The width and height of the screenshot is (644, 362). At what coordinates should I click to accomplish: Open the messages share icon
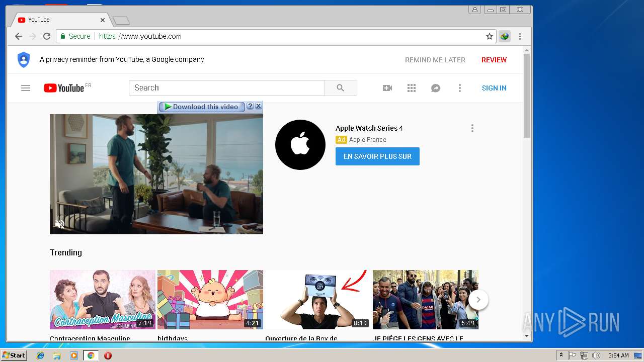pos(436,88)
